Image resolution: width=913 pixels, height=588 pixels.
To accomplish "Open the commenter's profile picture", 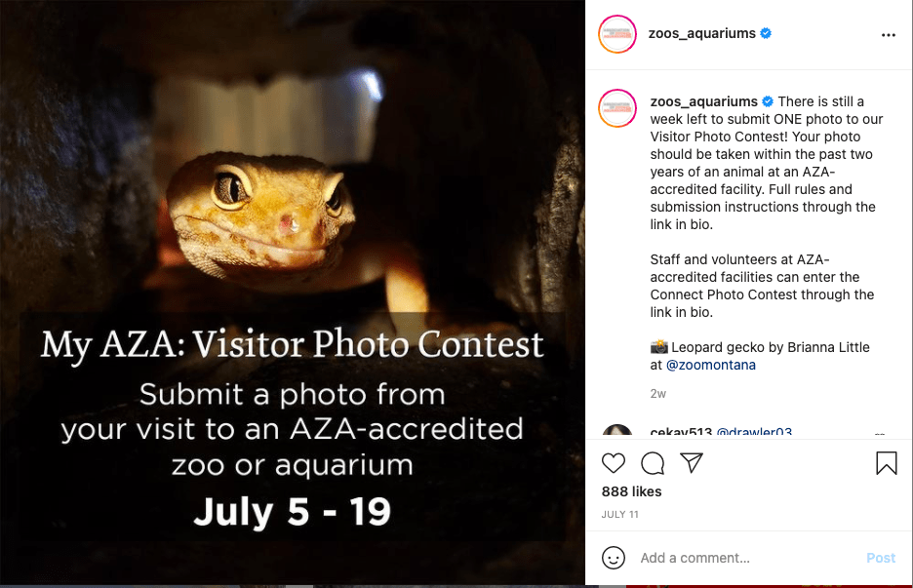I will coord(617,434).
